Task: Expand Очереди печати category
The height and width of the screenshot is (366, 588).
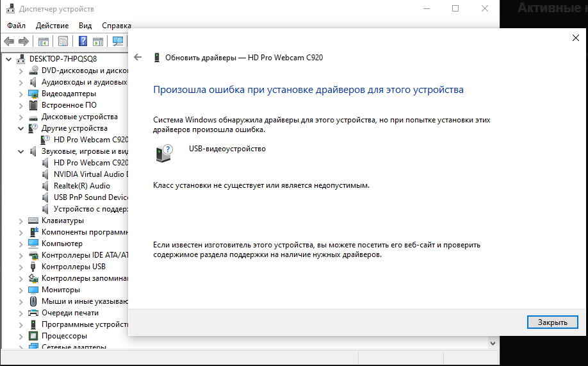Action: (21, 313)
